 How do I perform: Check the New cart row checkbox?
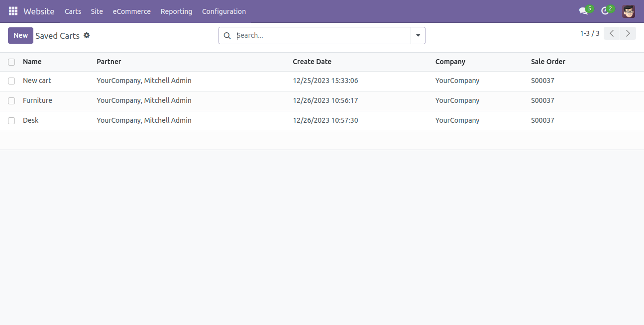point(11,81)
